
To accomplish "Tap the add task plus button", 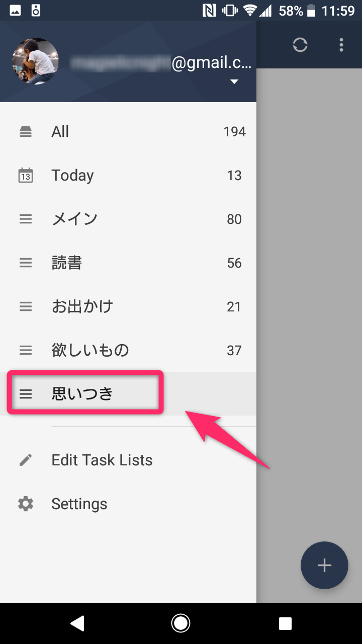I will pyautogui.click(x=324, y=565).
